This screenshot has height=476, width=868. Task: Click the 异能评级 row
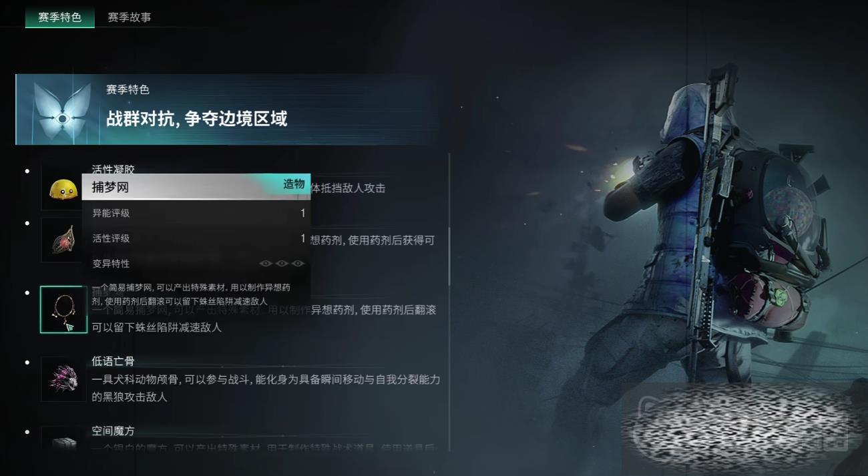tap(196, 213)
